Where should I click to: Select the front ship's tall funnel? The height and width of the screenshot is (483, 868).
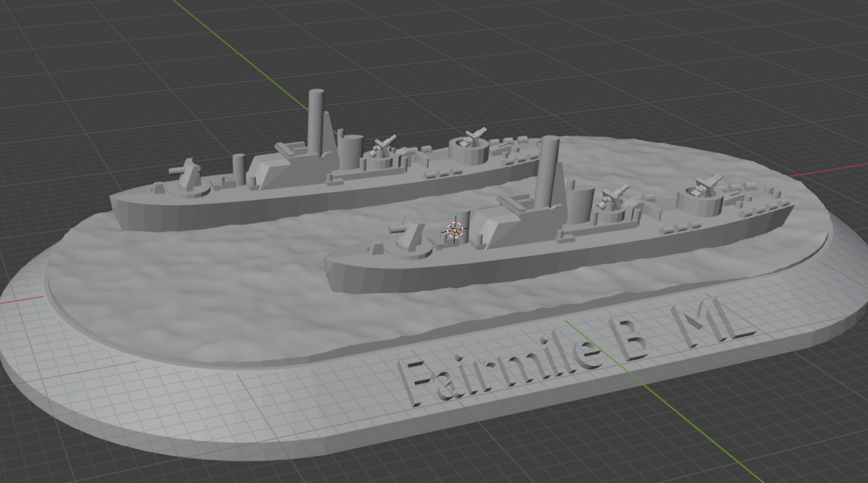pyautogui.click(x=548, y=172)
